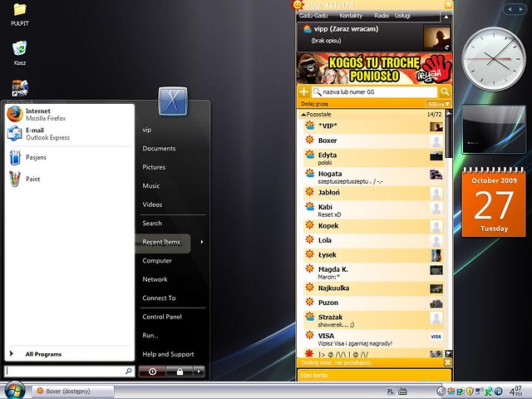
Task: Click the Connect To entry
Action: (x=159, y=298)
